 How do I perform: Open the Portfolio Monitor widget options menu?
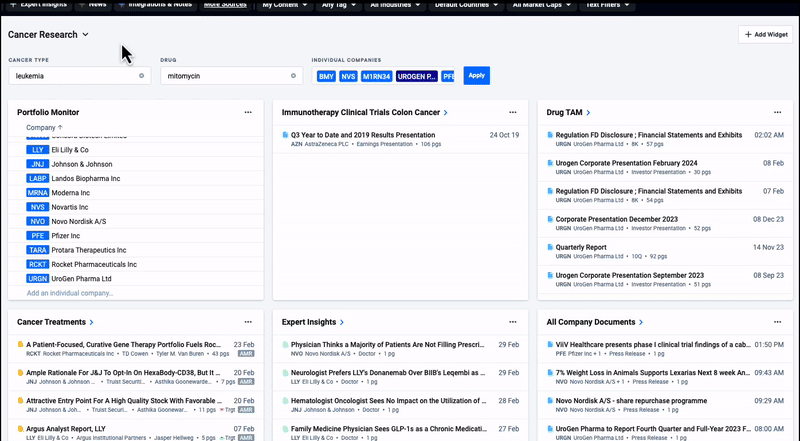(248, 112)
